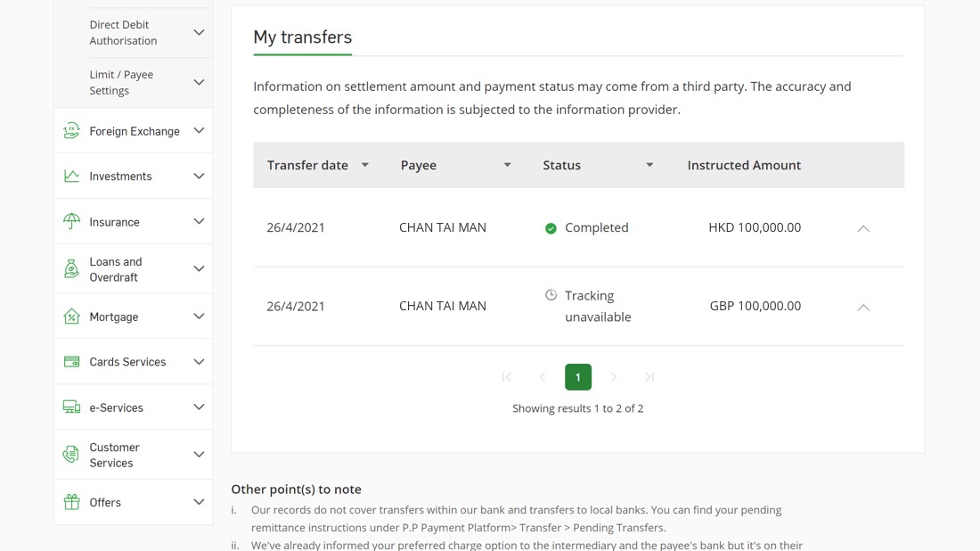The height and width of the screenshot is (551, 980).
Task: Click the e-Services computer icon
Action: (72, 407)
